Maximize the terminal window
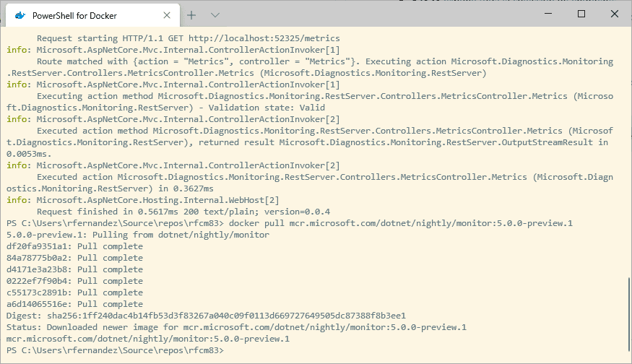Screen dimensions: 632x364 pos(581,14)
